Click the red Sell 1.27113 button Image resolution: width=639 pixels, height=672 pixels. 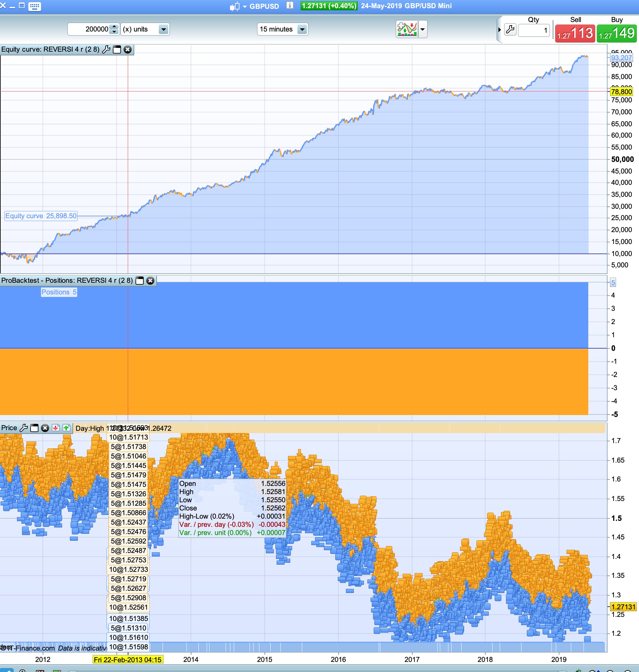pos(575,33)
